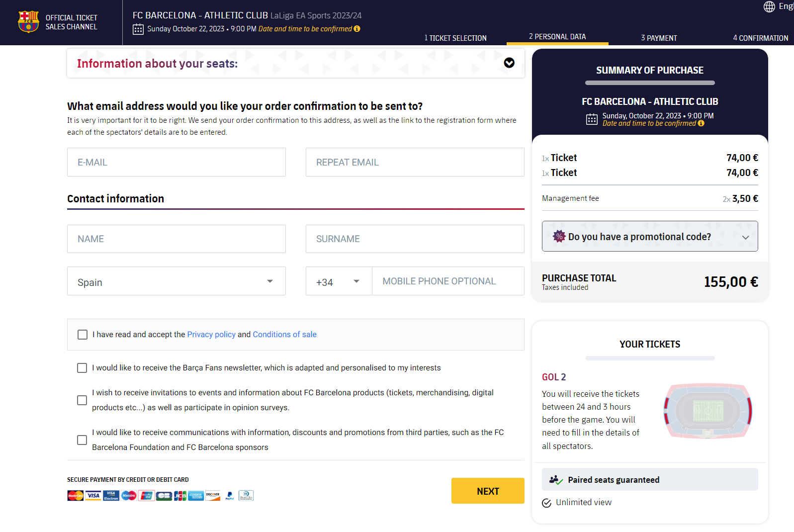This screenshot has height=532, width=794.
Task: Open the Conditions of sale link
Action: click(284, 335)
